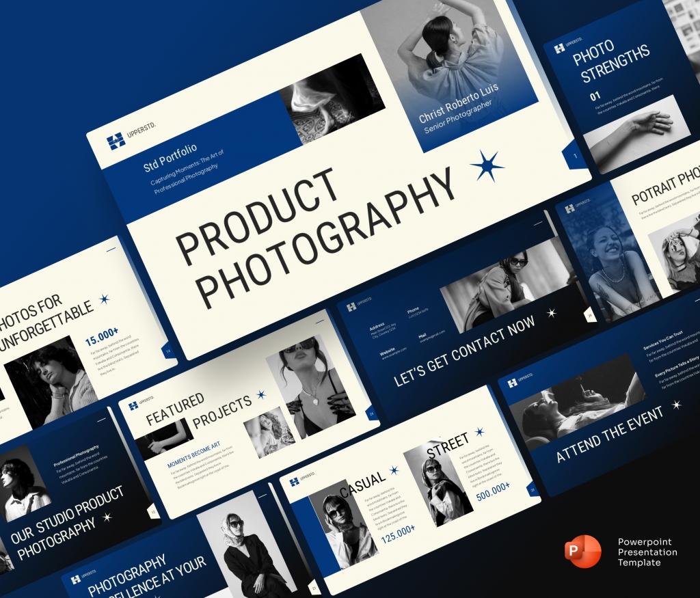Click the blue star next to STREET heading

tap(479, 431)
